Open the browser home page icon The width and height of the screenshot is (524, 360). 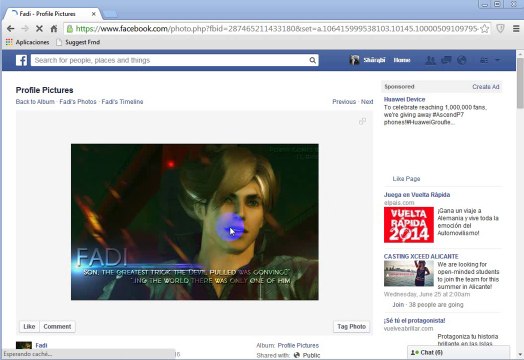point(53,29)
